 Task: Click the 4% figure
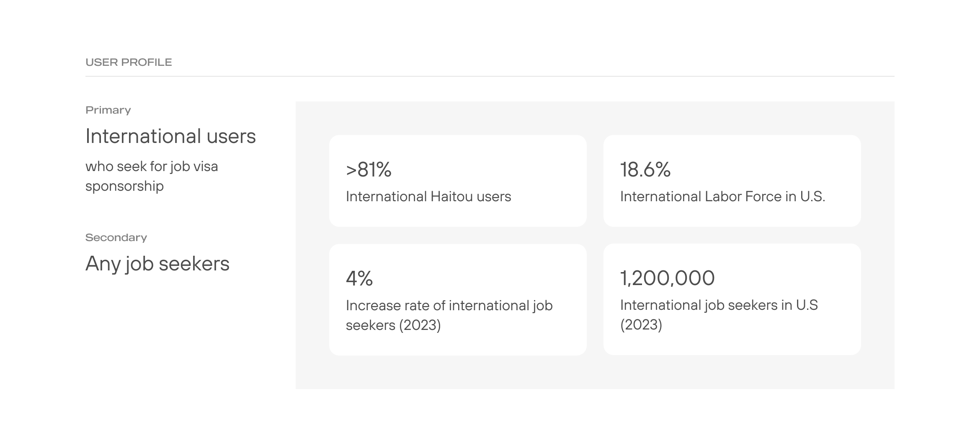click(x=359, y=278)
